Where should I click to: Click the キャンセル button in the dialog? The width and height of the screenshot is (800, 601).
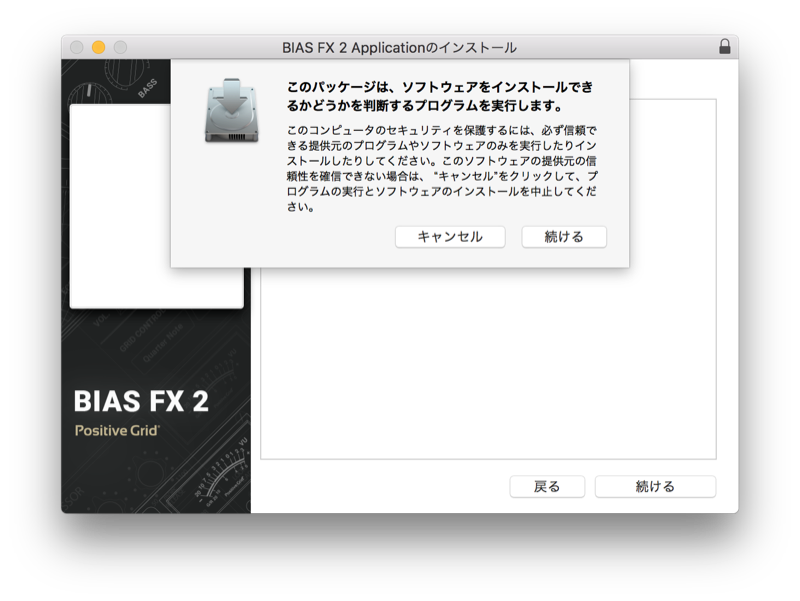pyautogui.click(x=450, y=237)
